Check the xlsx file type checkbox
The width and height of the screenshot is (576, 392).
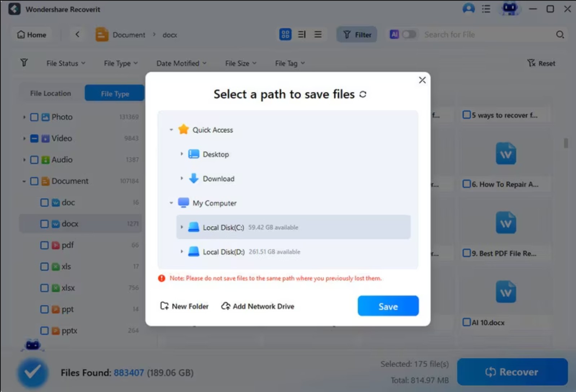point(44,288)
